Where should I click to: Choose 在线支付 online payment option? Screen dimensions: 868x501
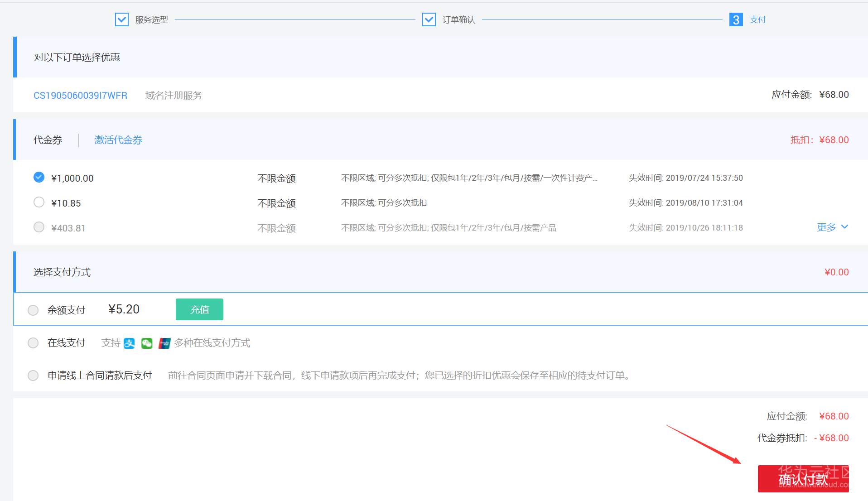pos(33,343)
